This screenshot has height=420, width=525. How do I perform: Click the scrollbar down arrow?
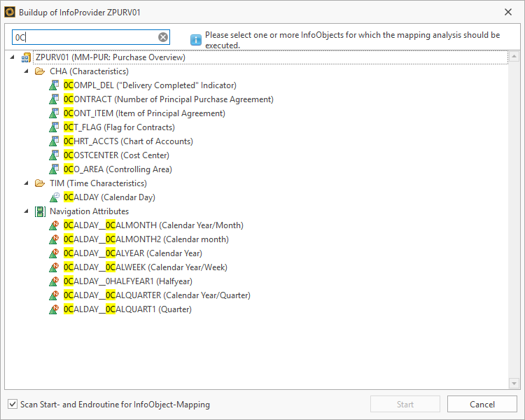pyautogui.click(x=514, y=383)
